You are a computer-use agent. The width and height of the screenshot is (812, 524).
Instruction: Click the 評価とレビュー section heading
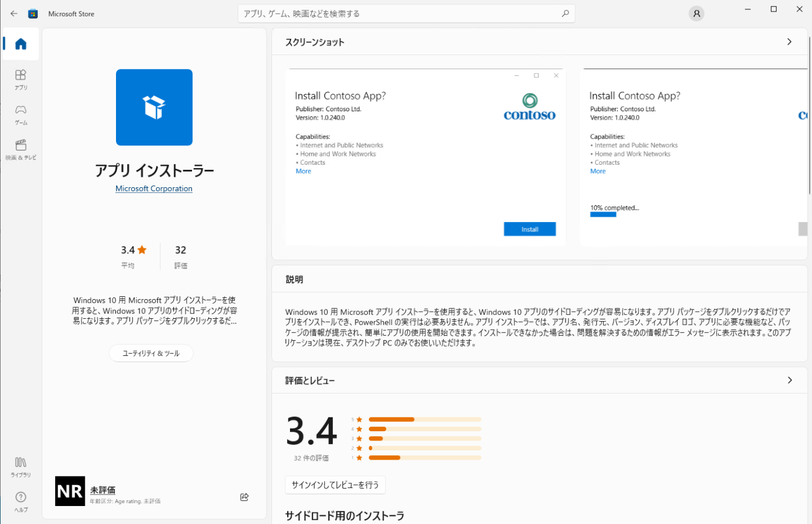pos(310,381)
